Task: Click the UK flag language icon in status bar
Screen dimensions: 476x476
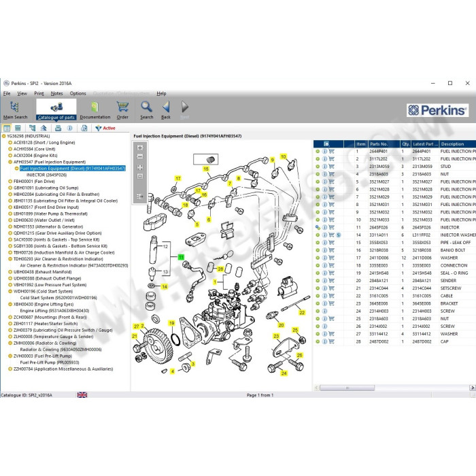Action: click(82, 394)
